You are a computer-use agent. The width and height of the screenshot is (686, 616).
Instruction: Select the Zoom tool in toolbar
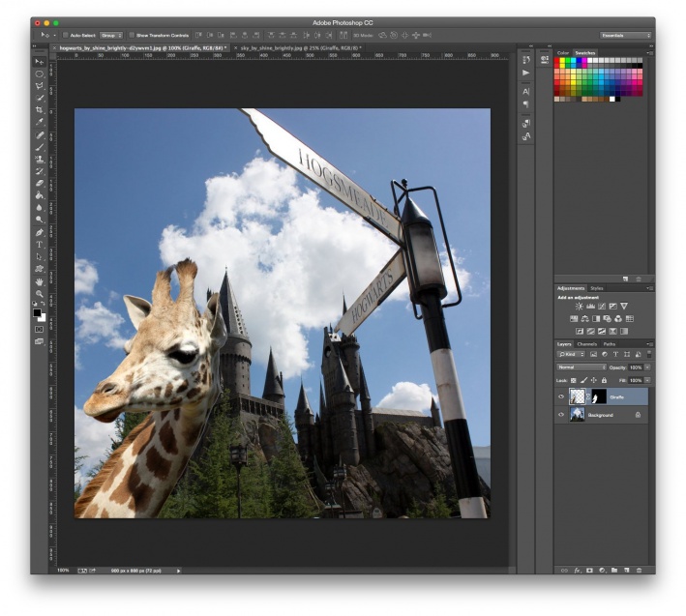pyautogui.click(x=40, y=294)
